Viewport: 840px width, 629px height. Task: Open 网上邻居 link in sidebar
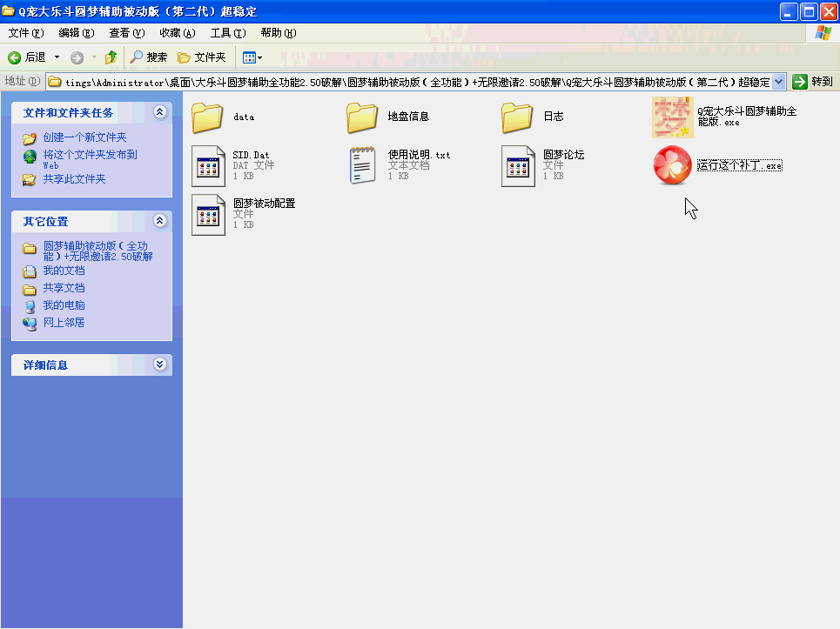64,323
